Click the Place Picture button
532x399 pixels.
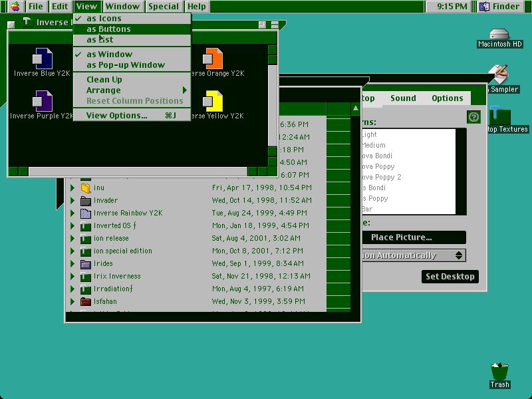tap(414, 237)
